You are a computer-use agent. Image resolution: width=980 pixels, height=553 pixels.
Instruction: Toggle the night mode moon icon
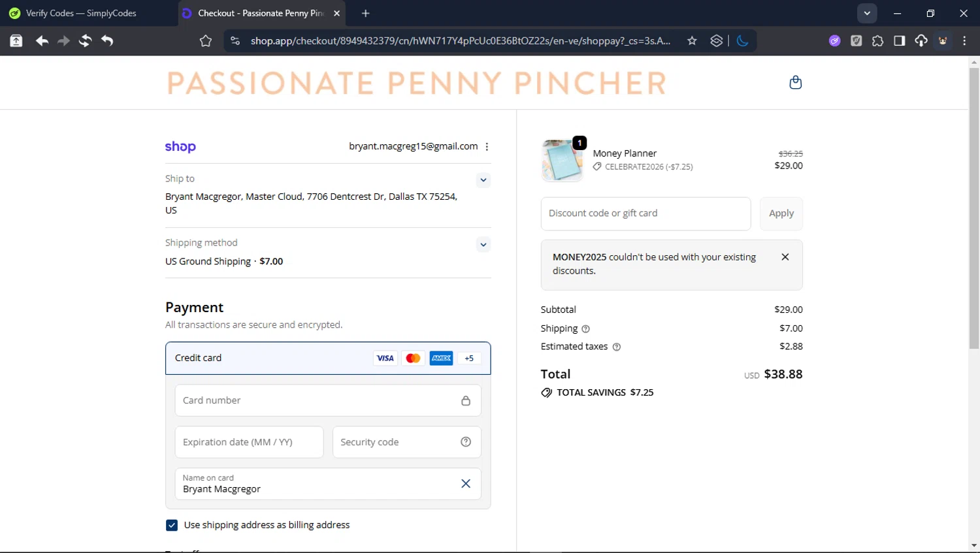coord(742,41)
